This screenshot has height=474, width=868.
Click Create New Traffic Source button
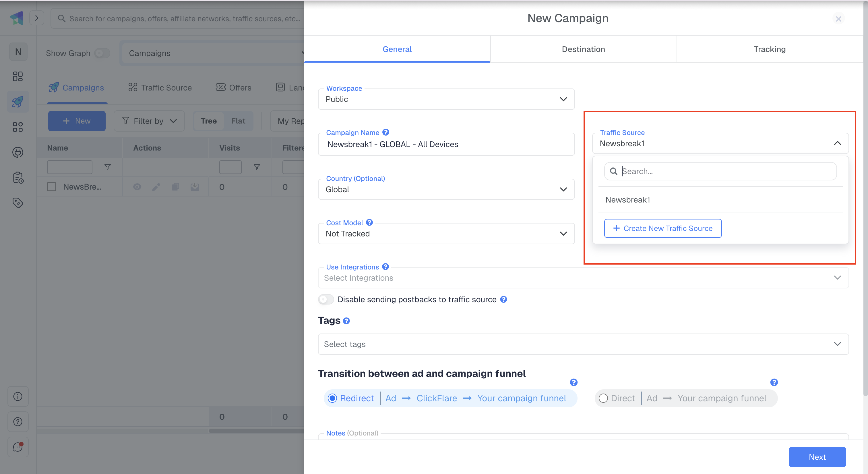pyautogui.click(x=662, y=228)
